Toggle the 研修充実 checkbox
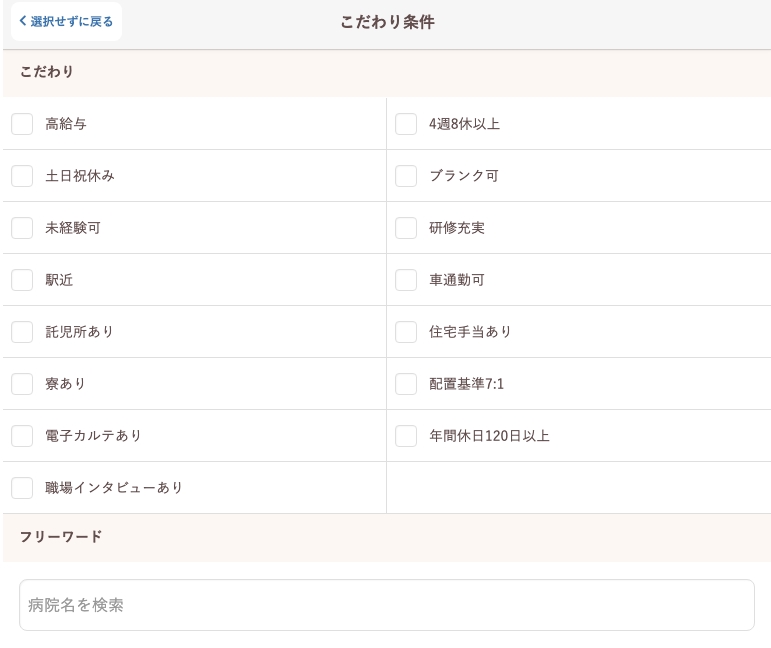 [x=406, y=228]
